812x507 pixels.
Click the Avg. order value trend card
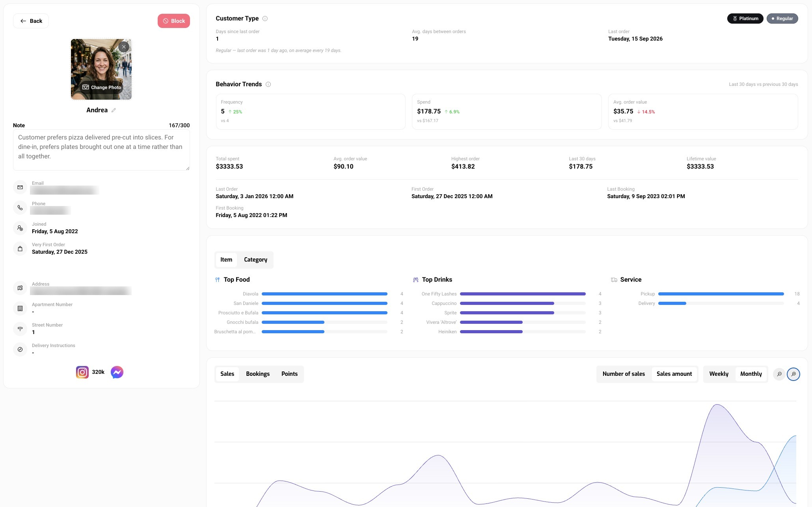pos(703,111)
